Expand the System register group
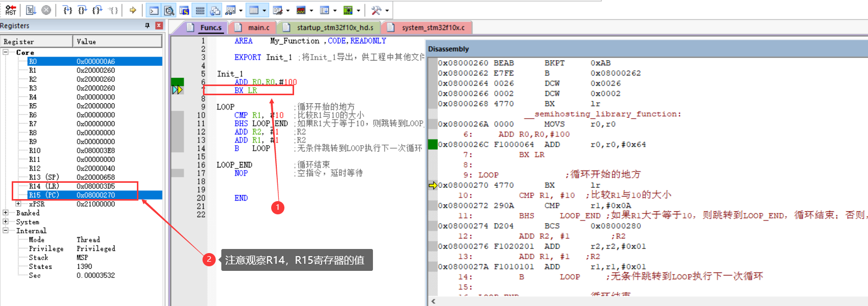Image resolution: width=868 pixels, height=306 pixels. pos(6,222)
